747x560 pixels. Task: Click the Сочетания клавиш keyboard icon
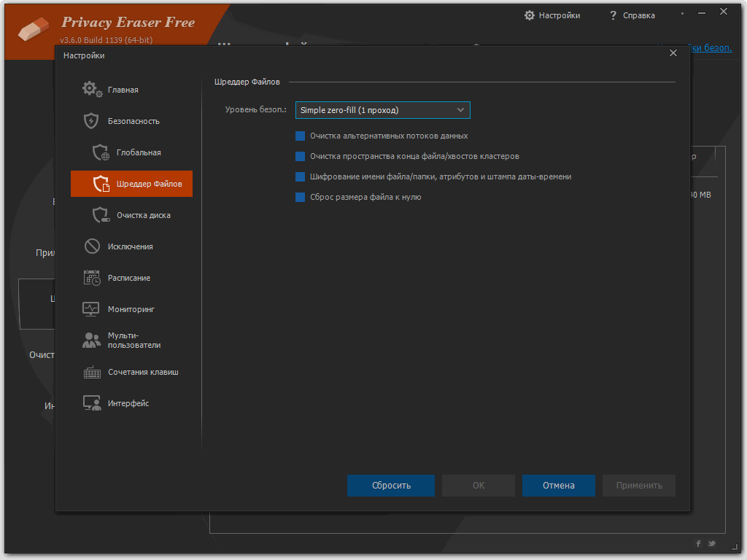coord(92,372)
